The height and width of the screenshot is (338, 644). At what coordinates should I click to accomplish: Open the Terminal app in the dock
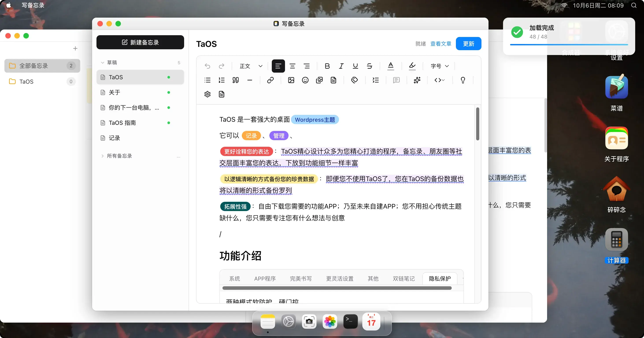pyautogui.click(x=350, y=321)
